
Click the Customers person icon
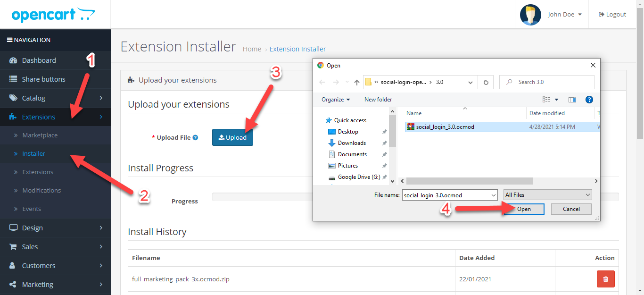click(13, 266)
